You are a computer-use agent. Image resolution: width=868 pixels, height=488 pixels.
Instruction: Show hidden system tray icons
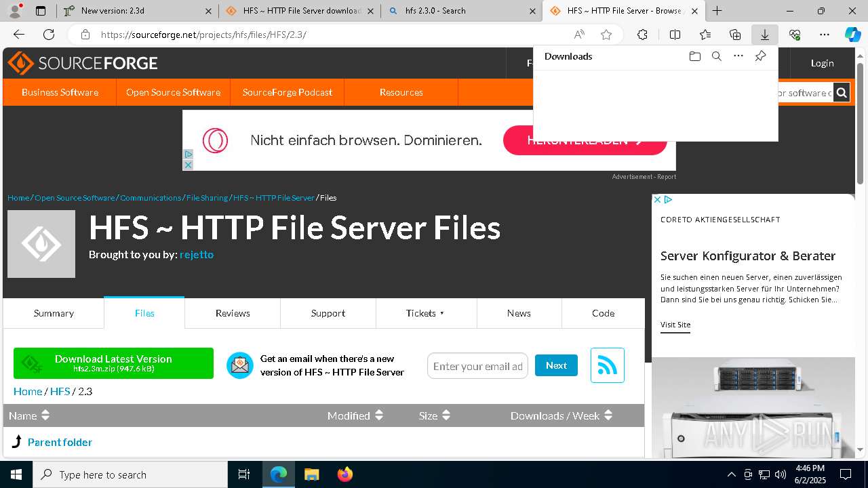pyautogui.click(x=731, y=474)
